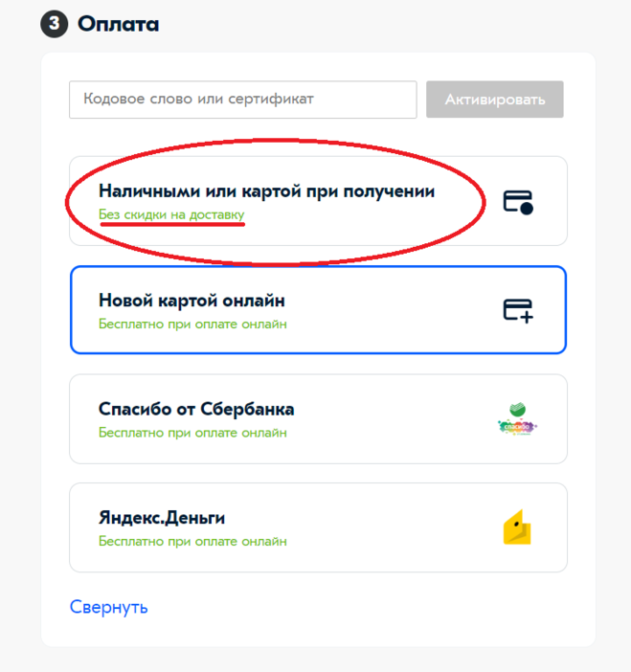The width and height of the screenshot is (631, 672).
Task: Click the Яндекс.Деньги title text
Action: (162, 518)
